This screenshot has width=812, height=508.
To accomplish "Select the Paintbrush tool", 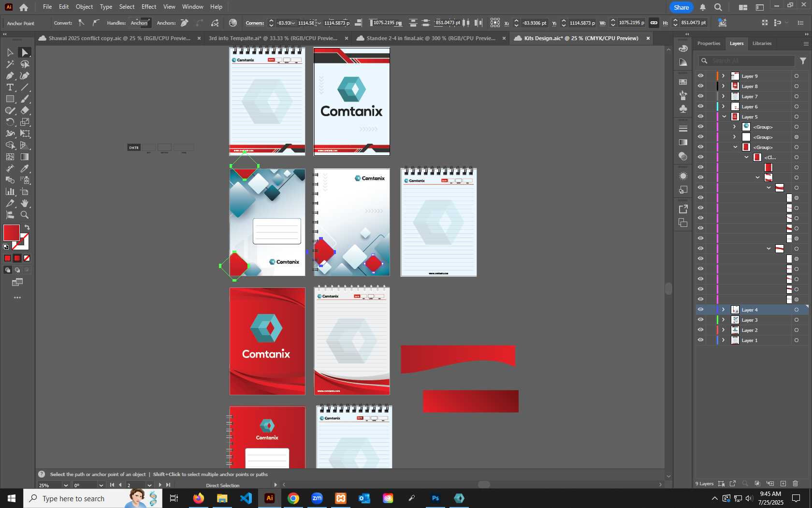I will coord(25,99).
